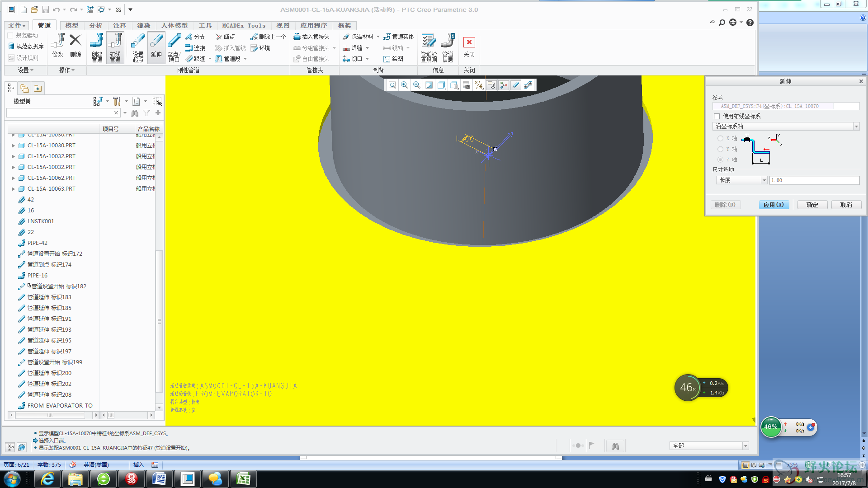Open the layer tree folder icon
The width and height of the screenshot is (868, 488).
(24, 88)
